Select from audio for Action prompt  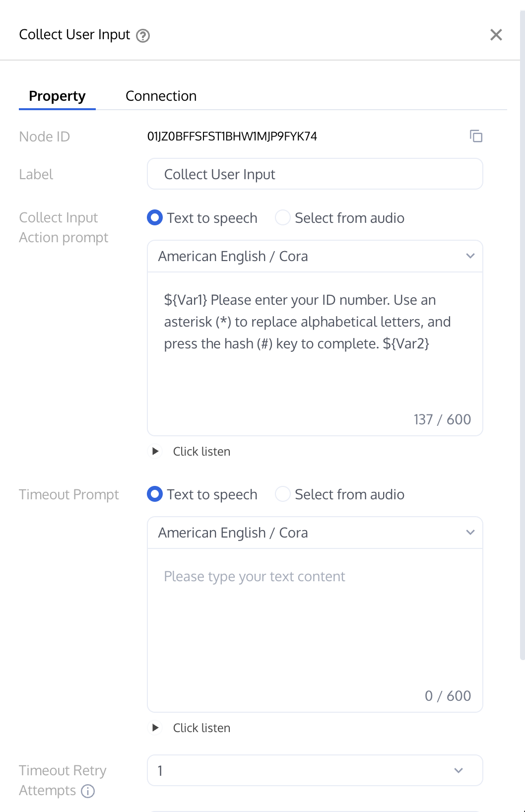283,218
